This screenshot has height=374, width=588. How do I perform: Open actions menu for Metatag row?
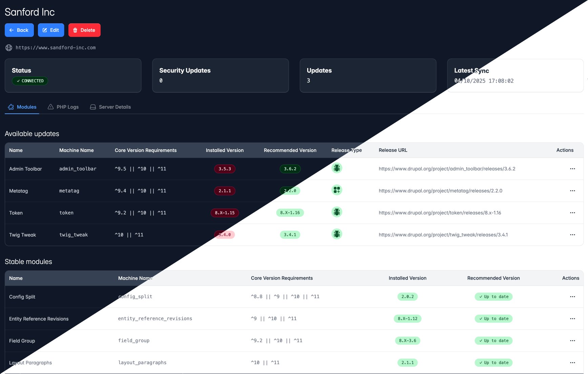click(x=572, y=191)
